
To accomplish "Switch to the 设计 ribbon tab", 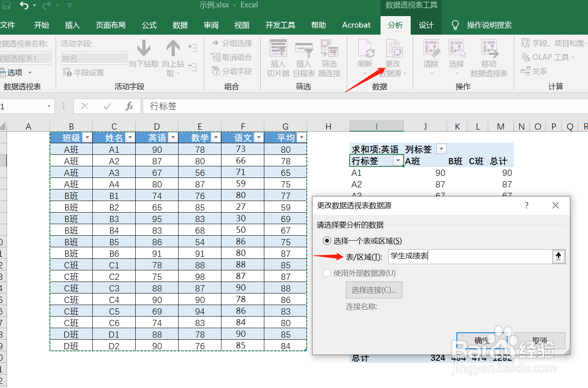I will [x=426, y=25].
